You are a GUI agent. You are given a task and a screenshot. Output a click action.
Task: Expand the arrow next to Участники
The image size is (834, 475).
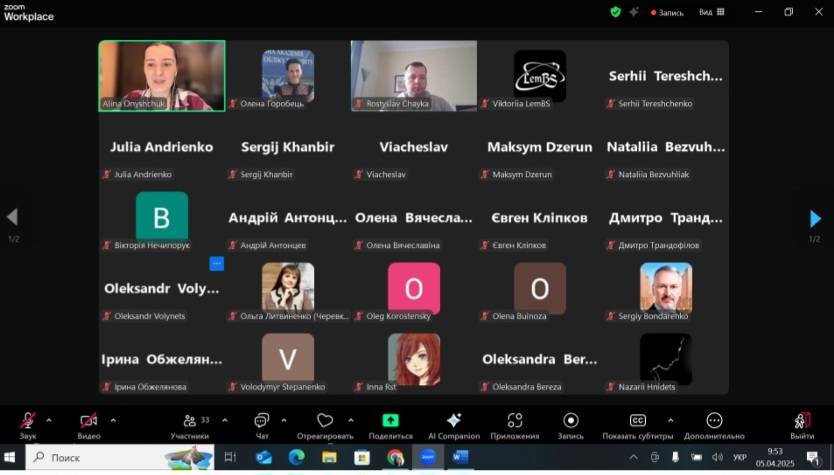224,420
